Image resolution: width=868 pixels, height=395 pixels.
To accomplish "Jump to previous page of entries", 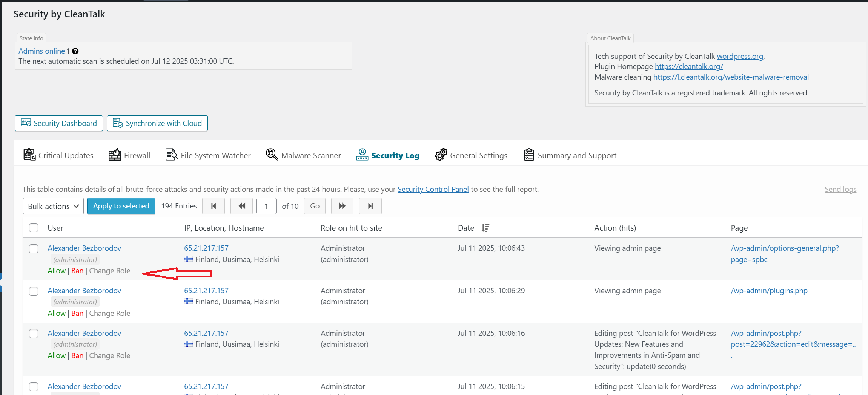I will point(241,206).
